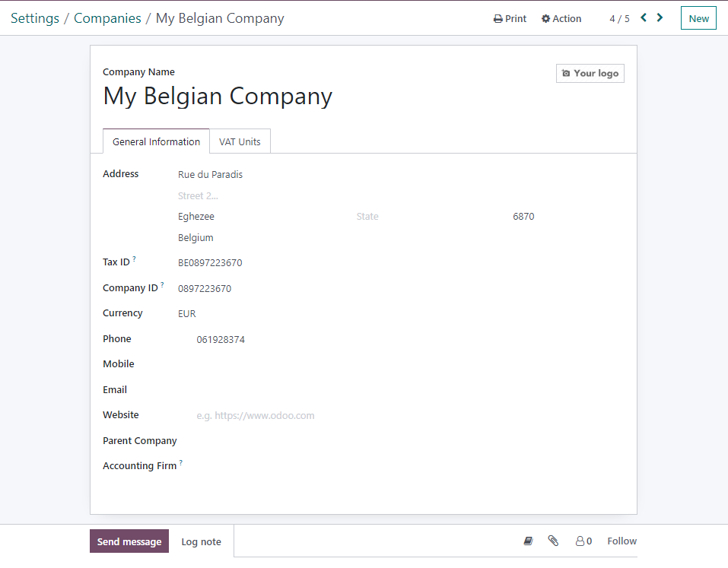This screenshot has height=568, width=728.
Task: Open Log note in chatter
Action: [x=201, y=541]
